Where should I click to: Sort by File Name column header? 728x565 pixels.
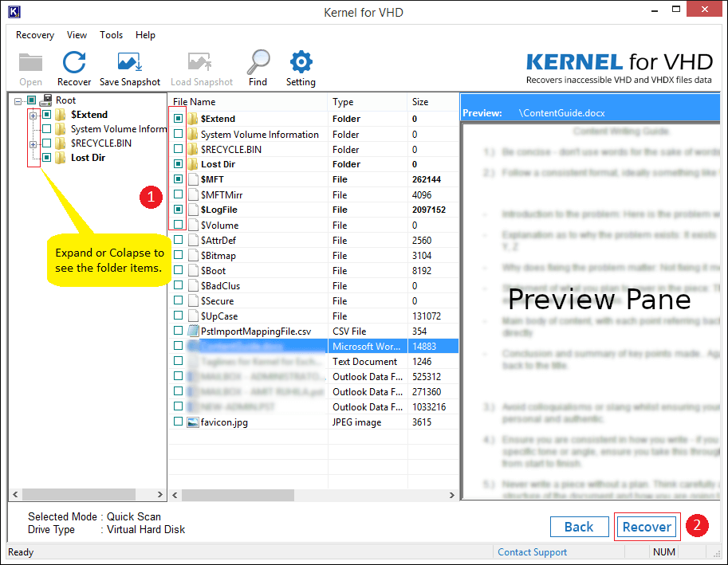point(249,102)
